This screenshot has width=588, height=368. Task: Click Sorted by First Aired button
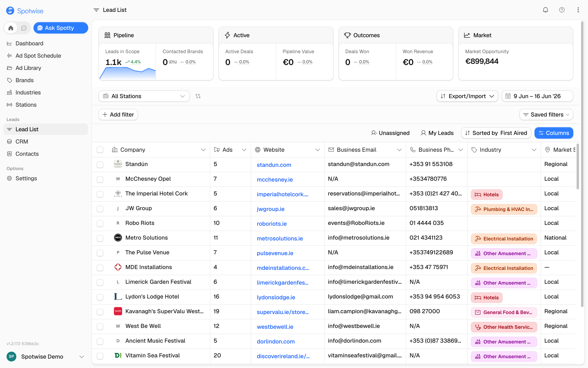pyautogui.click(x=496, y=133)
